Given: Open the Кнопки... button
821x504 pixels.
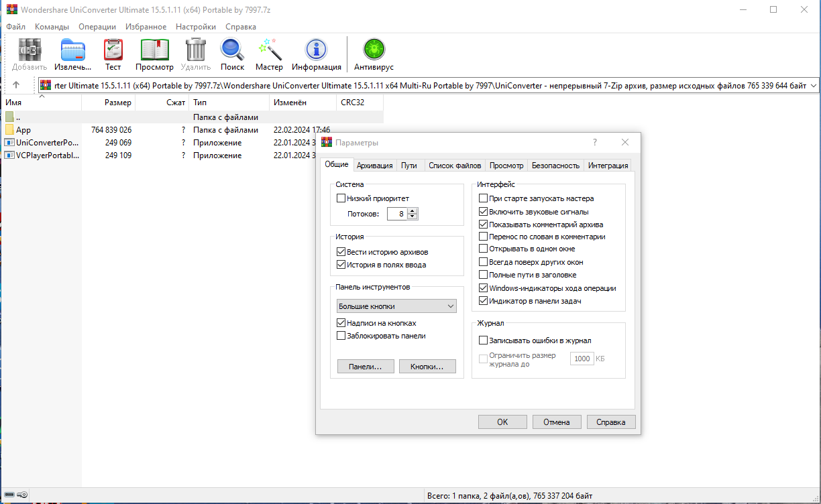Looking at the screenshot, I should click(427, 367).
